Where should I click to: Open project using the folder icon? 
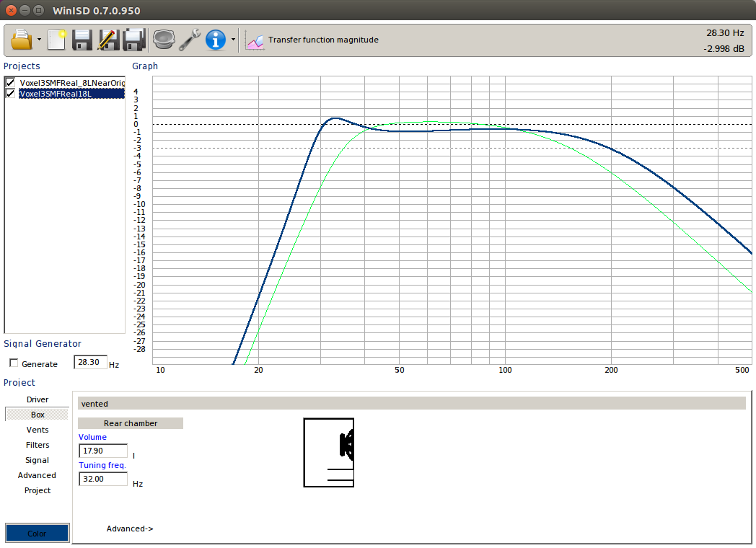22,40
